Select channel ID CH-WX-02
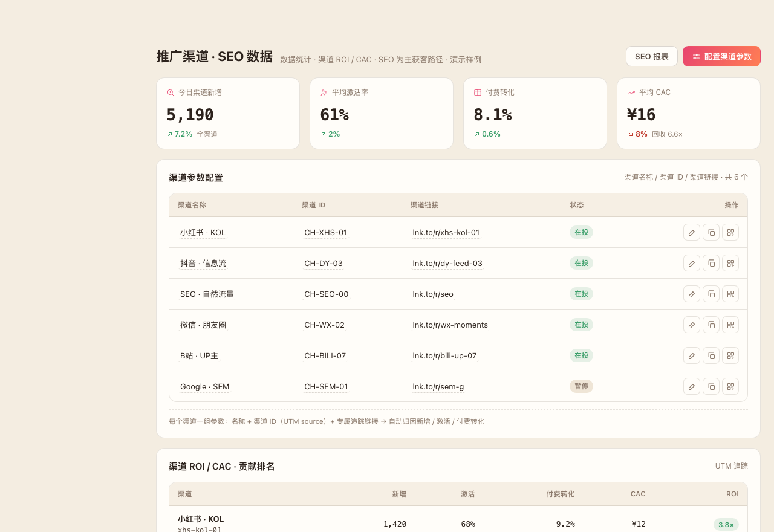 pos(324,325)
